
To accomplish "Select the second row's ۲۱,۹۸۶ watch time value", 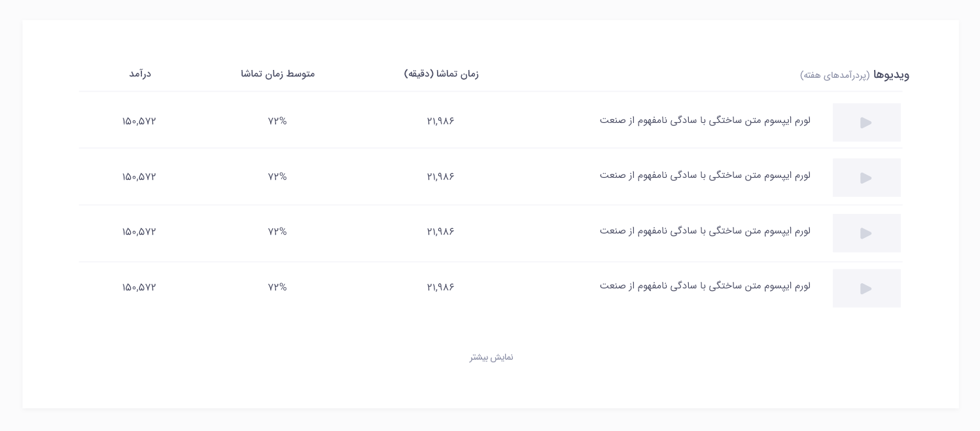I will 441,177.
